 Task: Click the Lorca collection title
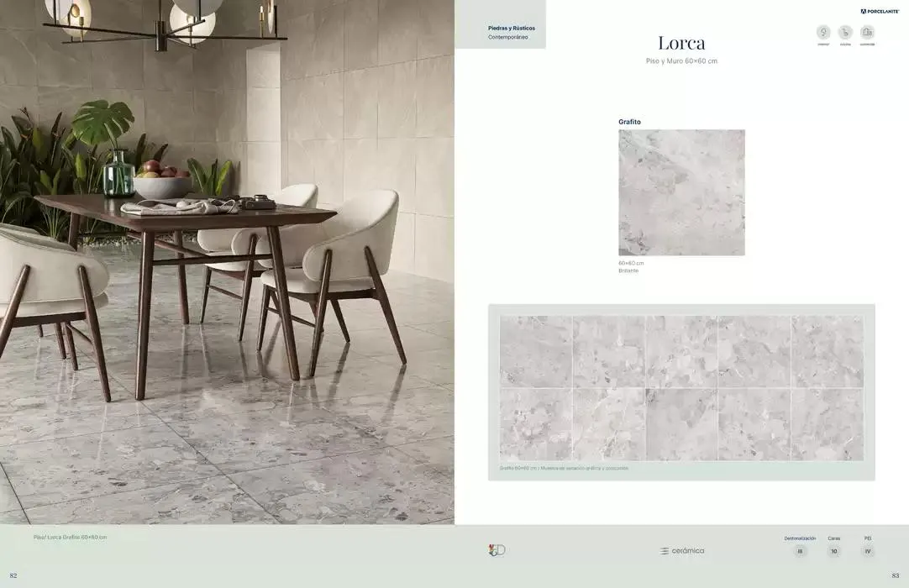point(681,43)
